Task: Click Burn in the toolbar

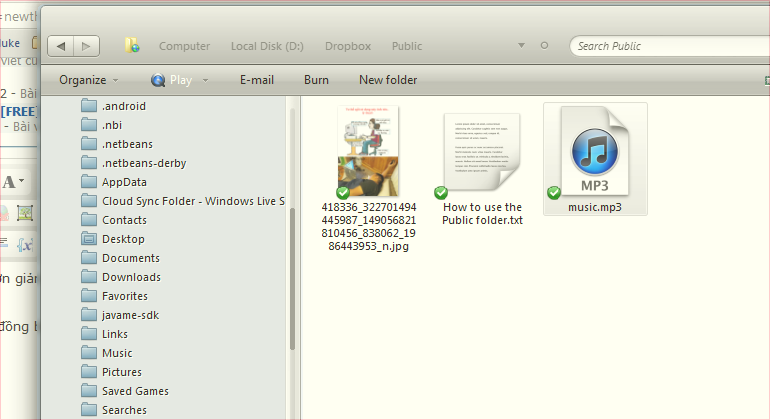Action: point(316,80)
